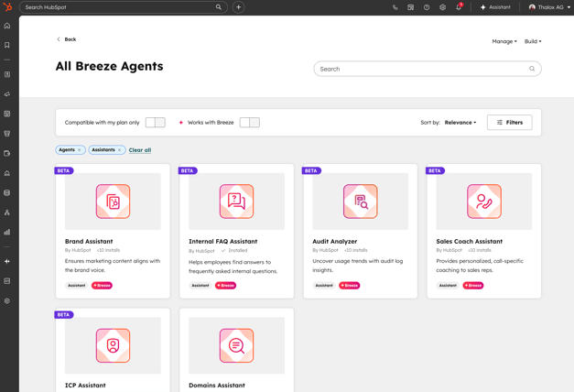Open the Home icon in sidebar
Screen dimensions: 574x392
pos(7,26)
